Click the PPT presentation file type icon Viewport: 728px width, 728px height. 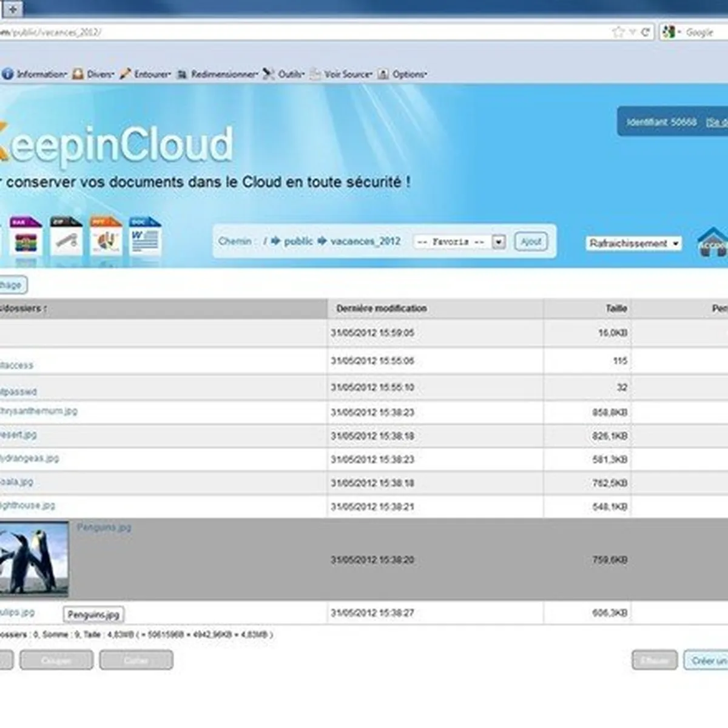(106, 238)
